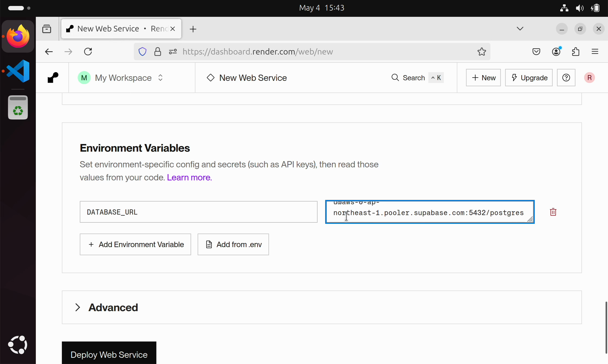Viewport: 608px width, 364px height.
Task: Open Visual Studio Code from dock
Action: point(18,71)
